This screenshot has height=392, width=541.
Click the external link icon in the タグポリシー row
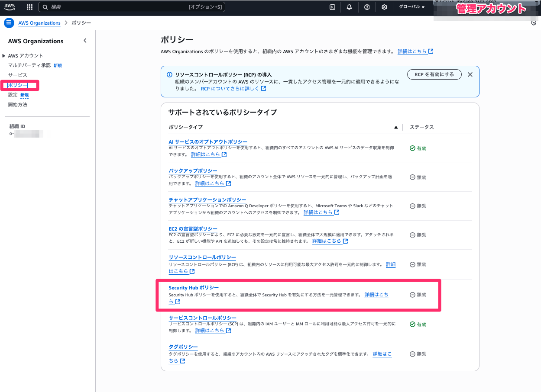182,361
